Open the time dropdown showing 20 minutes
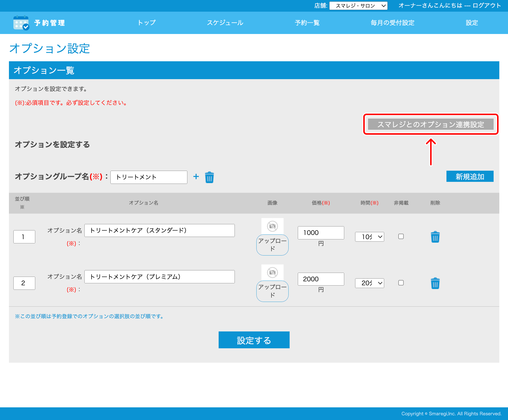This screenshot has height=420, width=508. pos(369,283)
